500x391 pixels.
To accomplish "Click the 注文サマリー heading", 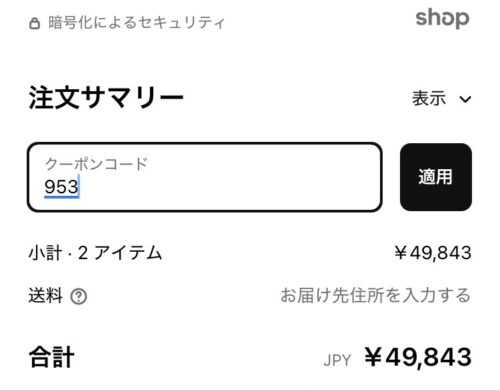I will (x=106, y=98).
